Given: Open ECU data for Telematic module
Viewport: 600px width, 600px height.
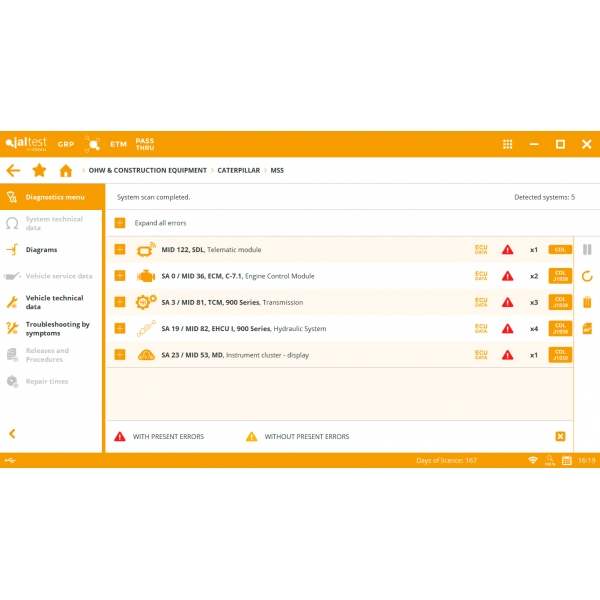Looking at the screenshot, I should (x=482, y=249).
